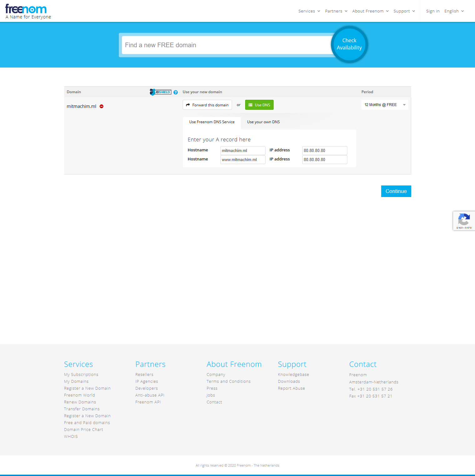475x476 pixels.
Task: Open the About Freenom header menu
Action: tap(371, 11)
